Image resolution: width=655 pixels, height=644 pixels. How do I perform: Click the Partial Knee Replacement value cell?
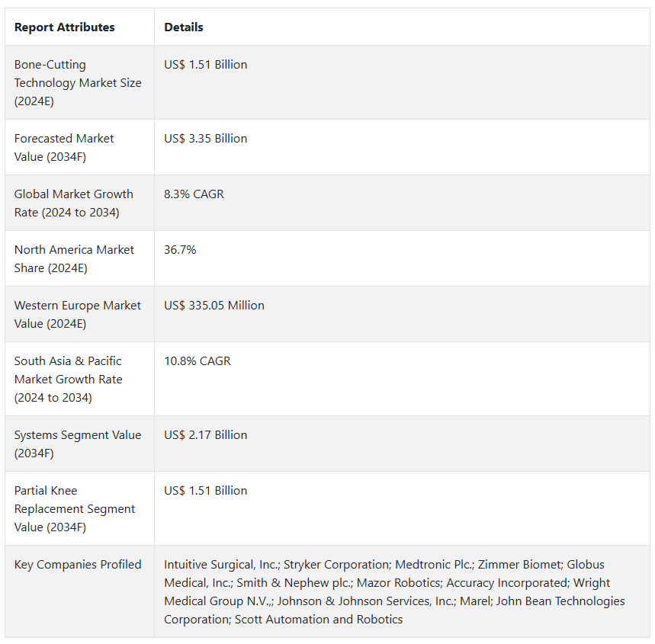tap(206, 491)
